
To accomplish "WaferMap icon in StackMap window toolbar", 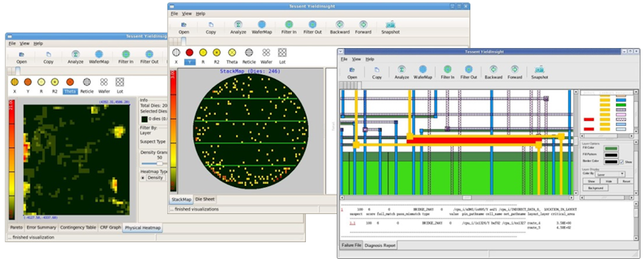I will click(x=262, y=25).
